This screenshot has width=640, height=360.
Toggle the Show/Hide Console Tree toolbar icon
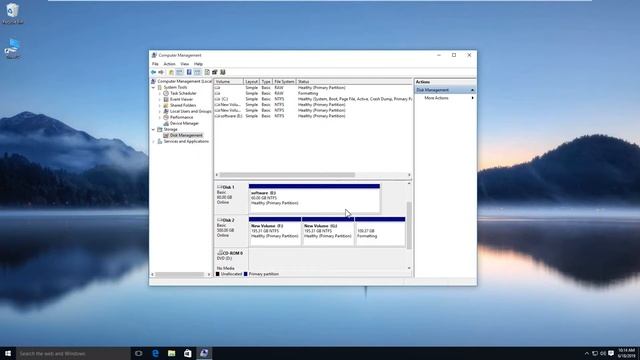pyautogui.click(x=180, y=72)
